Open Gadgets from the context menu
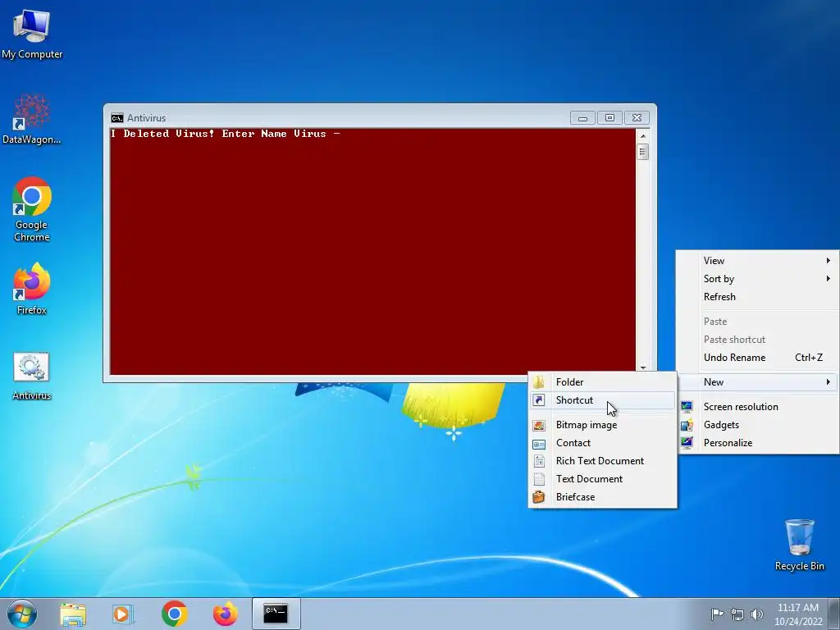This screenshot has width=840, height=630. click(757, 425)
